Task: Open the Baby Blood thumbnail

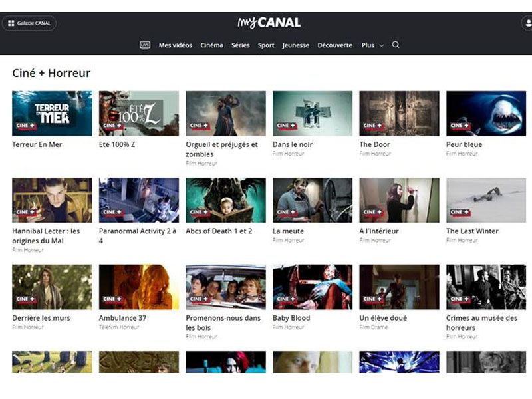Action: (x=313, y=287)
